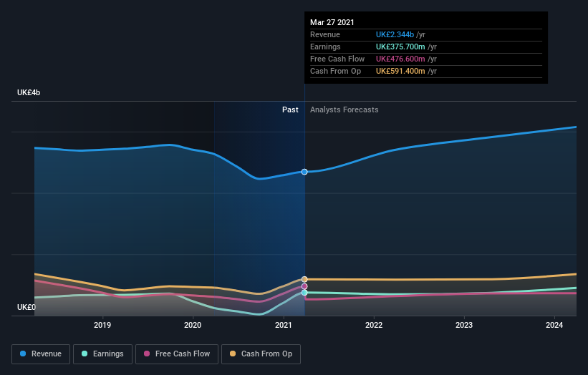Click the 2019 x-axis label
Screen dimensions: 588x375
[102, 325]
